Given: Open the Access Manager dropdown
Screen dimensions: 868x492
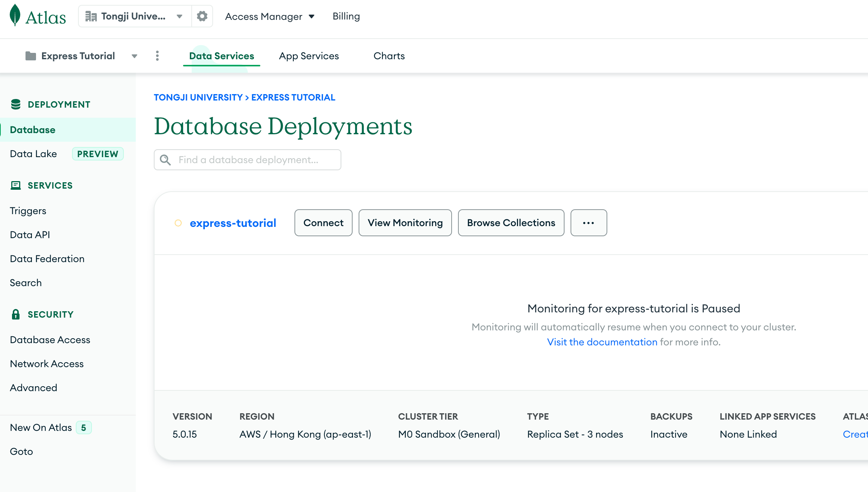Looking at the screenshot, I should 270,16.
